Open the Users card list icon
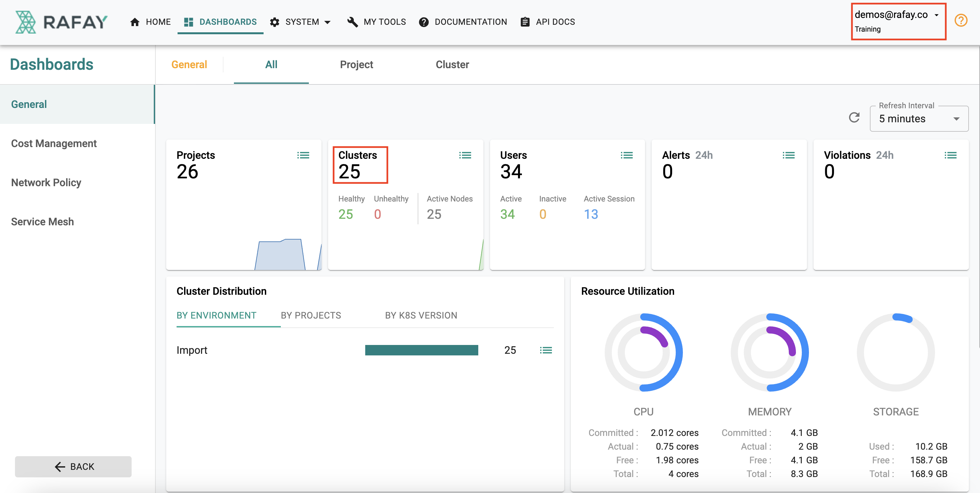 (x=627, y=155)
